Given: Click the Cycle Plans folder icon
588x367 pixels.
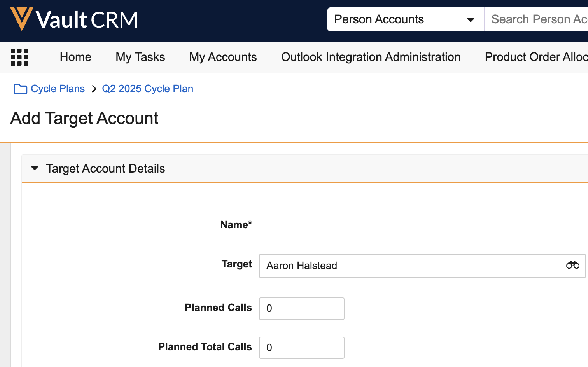Looking at the screenshot, I should 20,89.
